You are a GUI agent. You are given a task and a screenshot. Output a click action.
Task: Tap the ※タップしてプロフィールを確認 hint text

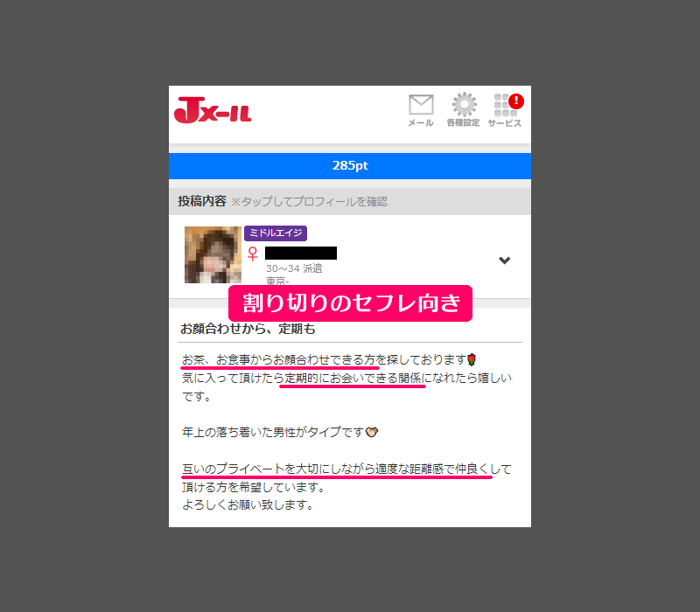point(308,202)
